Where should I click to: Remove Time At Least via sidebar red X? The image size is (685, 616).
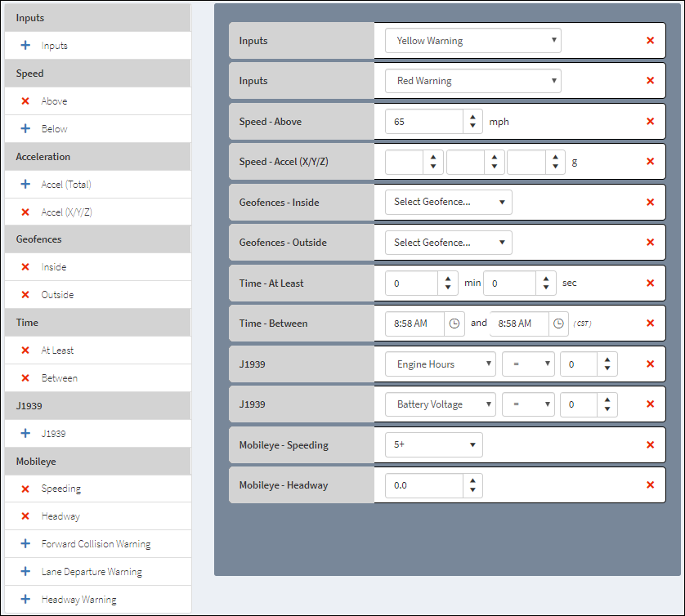click(25, 350)
